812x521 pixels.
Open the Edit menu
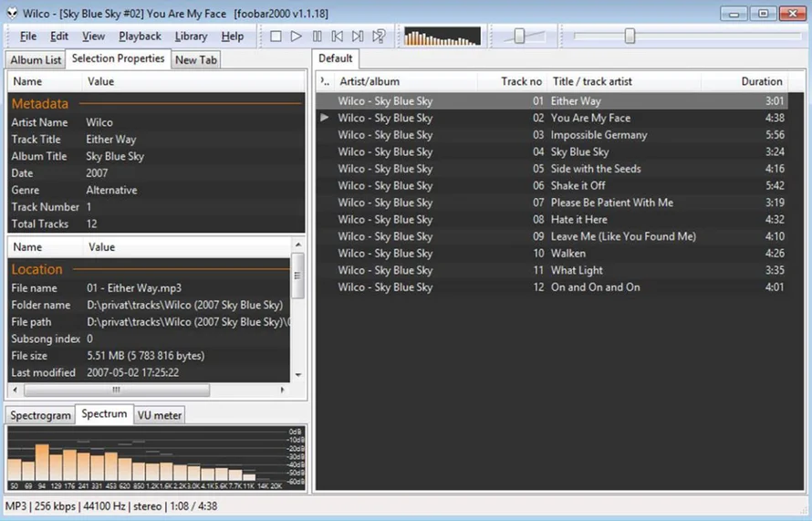pos(59,36)
